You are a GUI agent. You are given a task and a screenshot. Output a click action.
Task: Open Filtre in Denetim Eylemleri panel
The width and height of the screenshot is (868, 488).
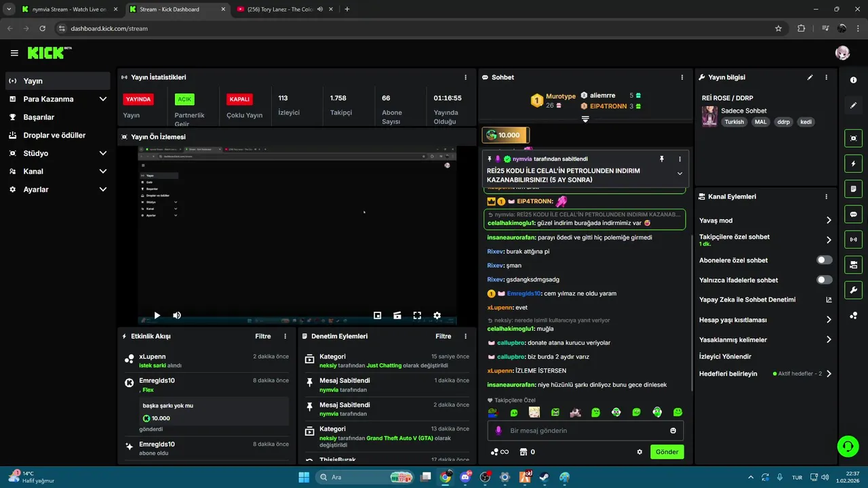[443, 336]
